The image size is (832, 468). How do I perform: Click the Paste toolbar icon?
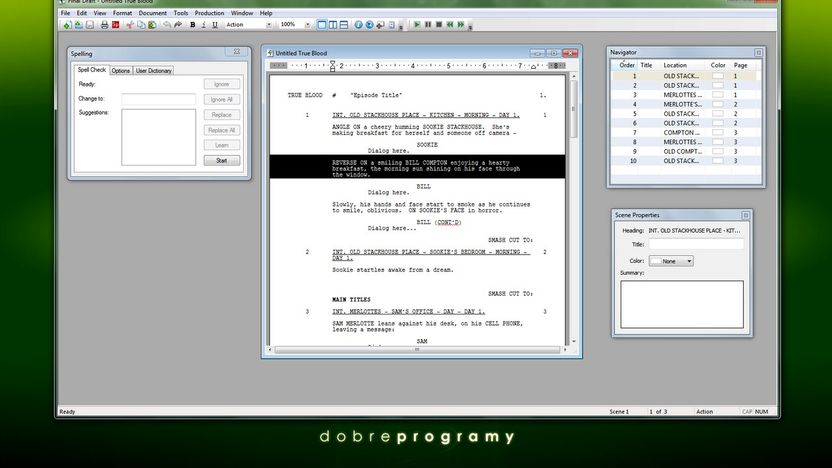click(152, 25)
